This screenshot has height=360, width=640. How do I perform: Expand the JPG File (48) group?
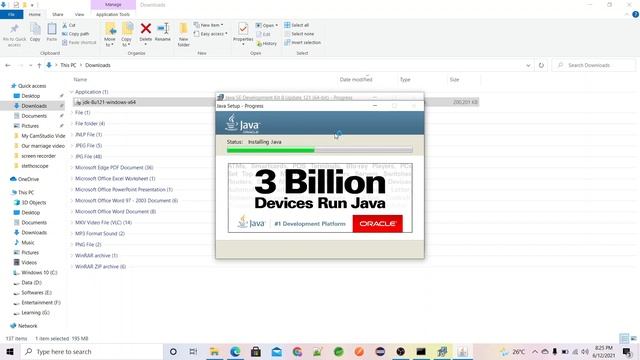click(x=71, y=157)
